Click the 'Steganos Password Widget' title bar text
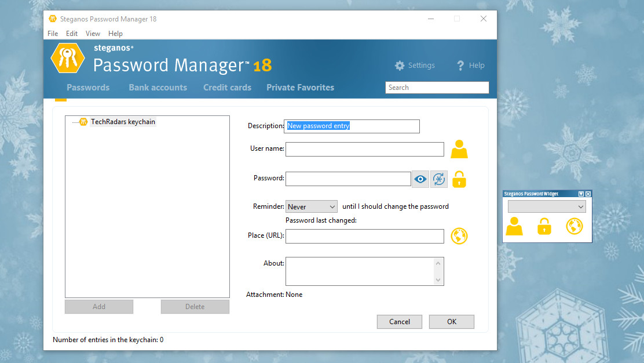Viewport: 644px width, 363px height. point(531,194)
